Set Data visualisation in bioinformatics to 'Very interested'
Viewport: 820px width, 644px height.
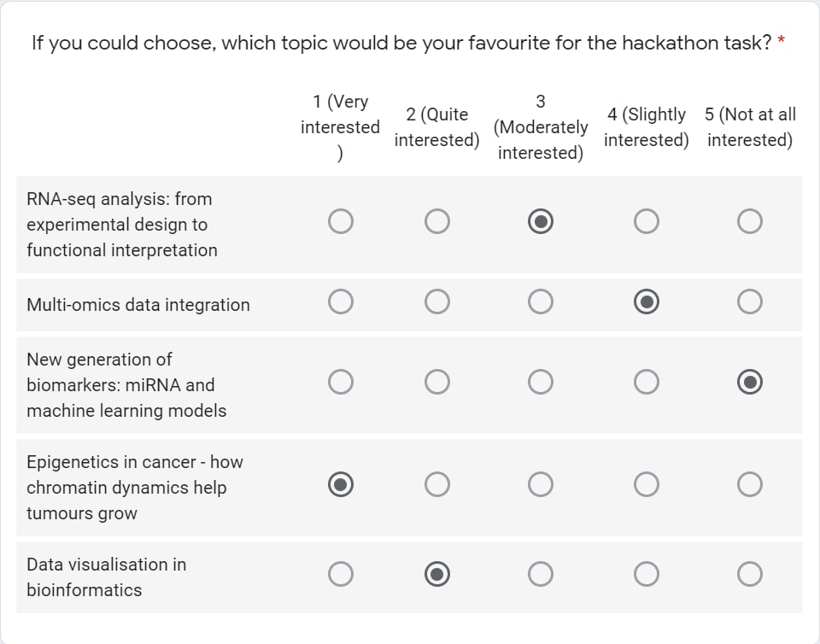pyautogui.click(x=341, y=575)
